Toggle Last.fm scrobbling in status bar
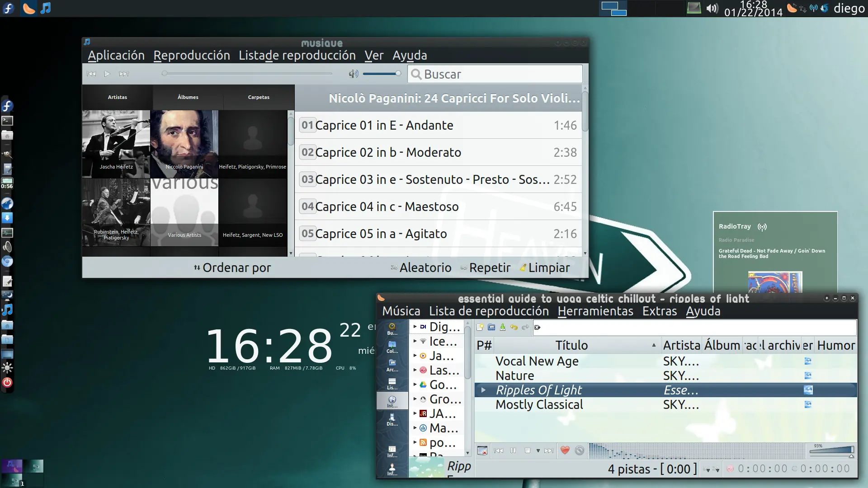 pyautogui.click(x=730, y=469)
